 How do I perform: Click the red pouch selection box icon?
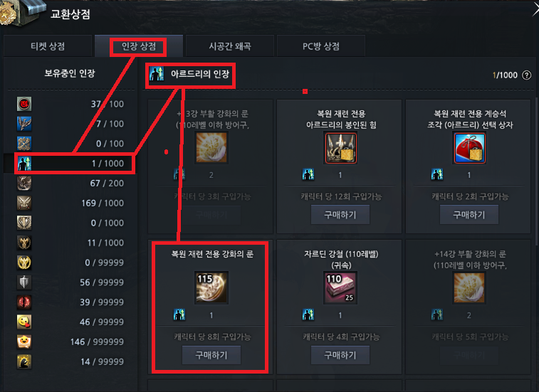pyautogui.click(x=469, y=148)
